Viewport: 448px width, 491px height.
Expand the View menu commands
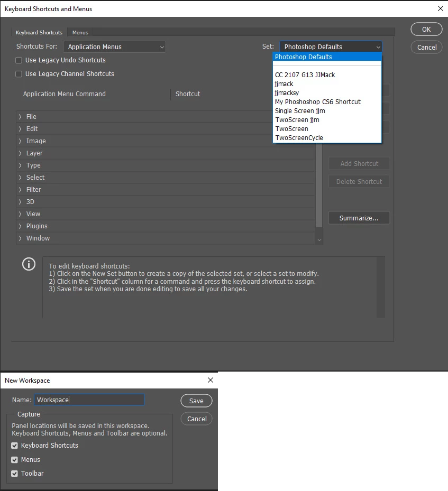pyautogui.click(x=20, y=214)
